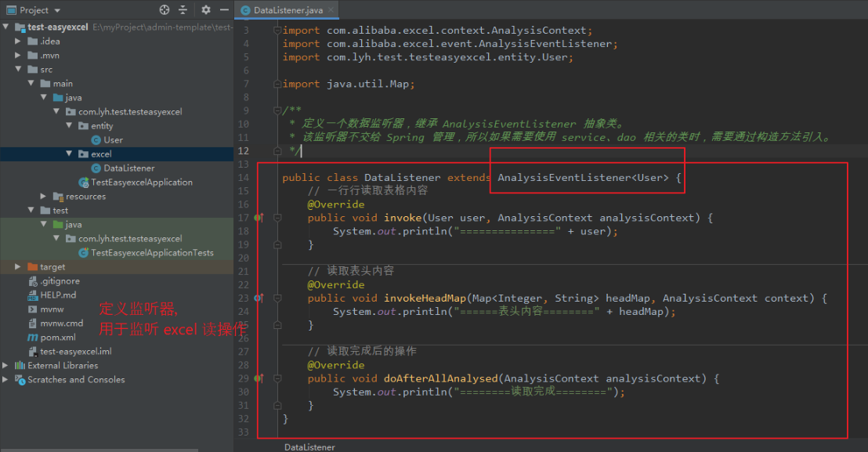Collapse java folder arrow under test
The width and height of the screenshot is (868, 452).
pos(44,224)
